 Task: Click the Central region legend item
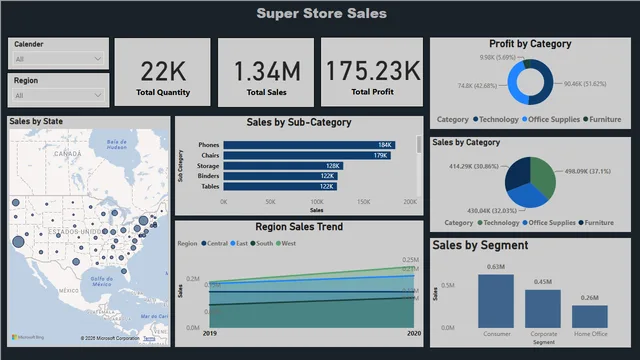[x=214, y=243]
